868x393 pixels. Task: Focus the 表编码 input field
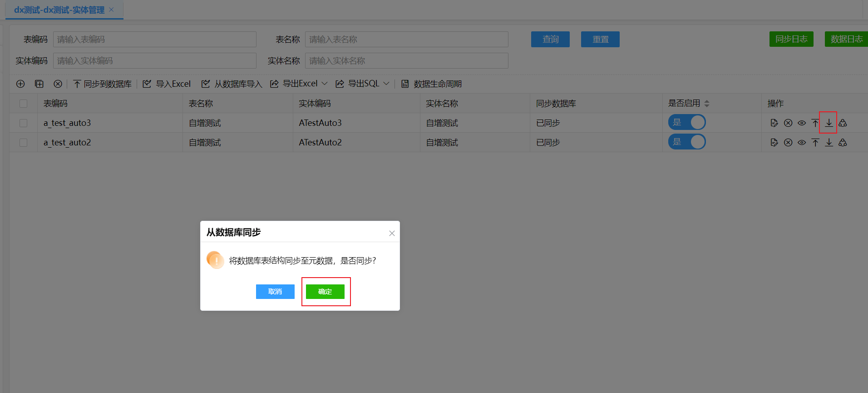coord(155,40)
